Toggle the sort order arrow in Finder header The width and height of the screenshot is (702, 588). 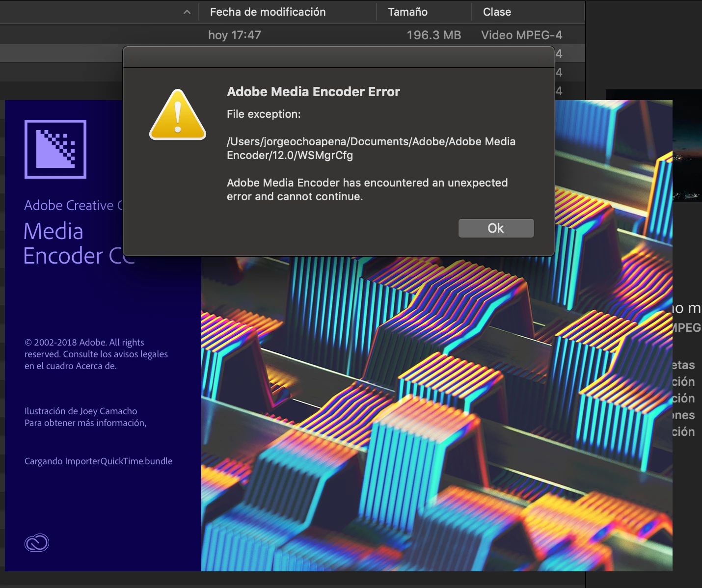point(187,12)
